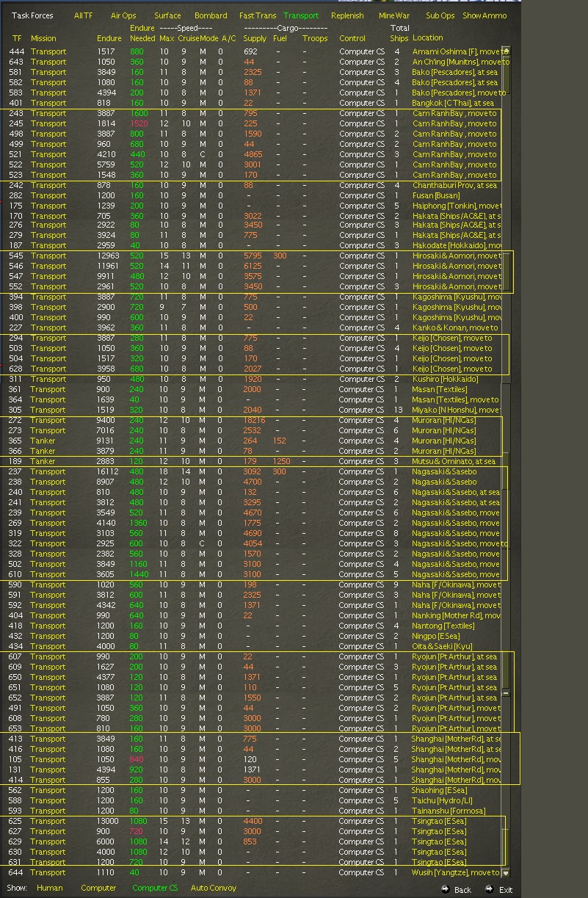The height and width of the screenshot is (898, 588).
Task: Select TF 404 at Nanking [Mother Rd]
Action: tap(255, 615)
